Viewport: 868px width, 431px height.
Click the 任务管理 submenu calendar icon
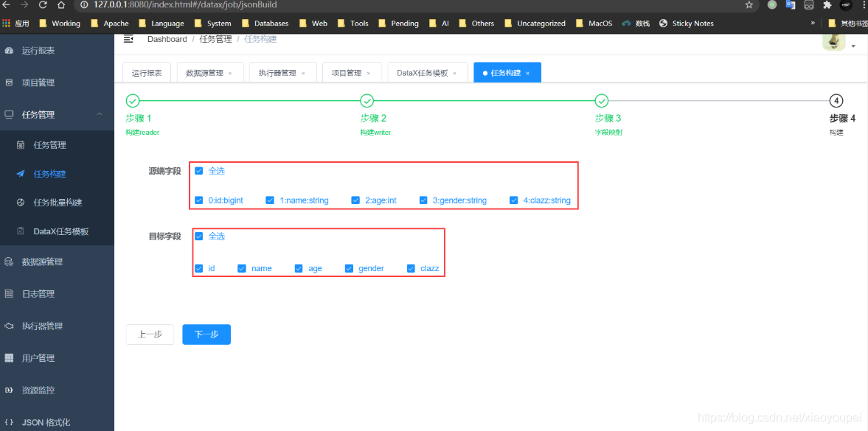coord(21,145)
